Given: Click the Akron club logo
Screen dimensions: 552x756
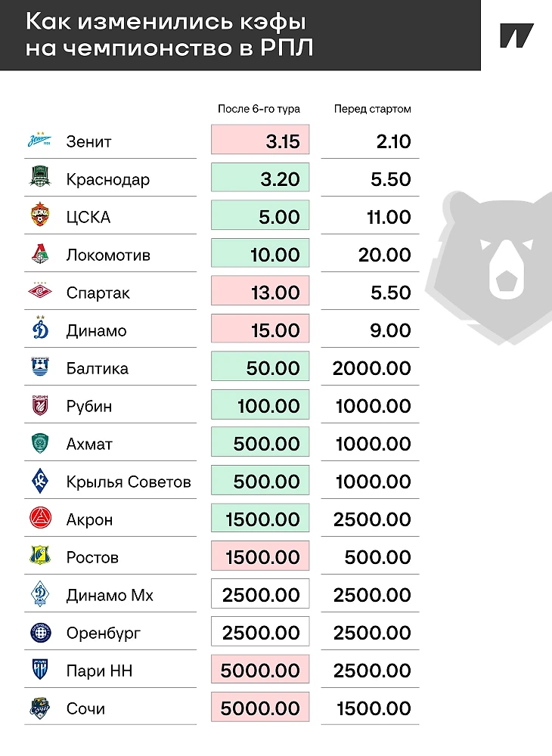Looking at the screenshot, I should [40, 519].
